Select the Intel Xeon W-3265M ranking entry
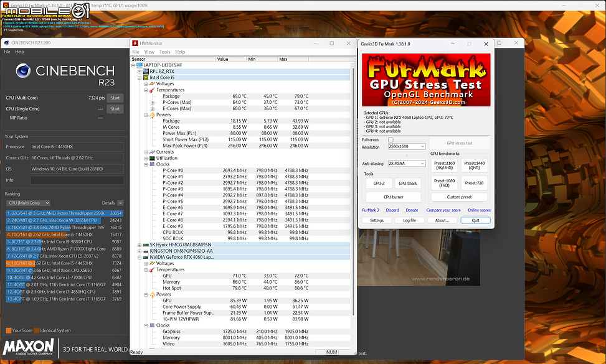The height and width of the screenshot is (364, 606). point(65,220)
